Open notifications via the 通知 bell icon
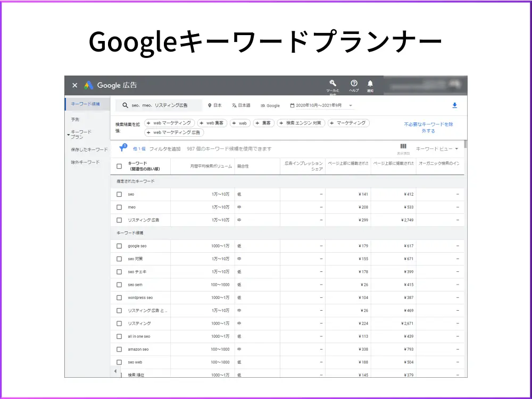This screenshot has height=399, width=532. (370, 84)
